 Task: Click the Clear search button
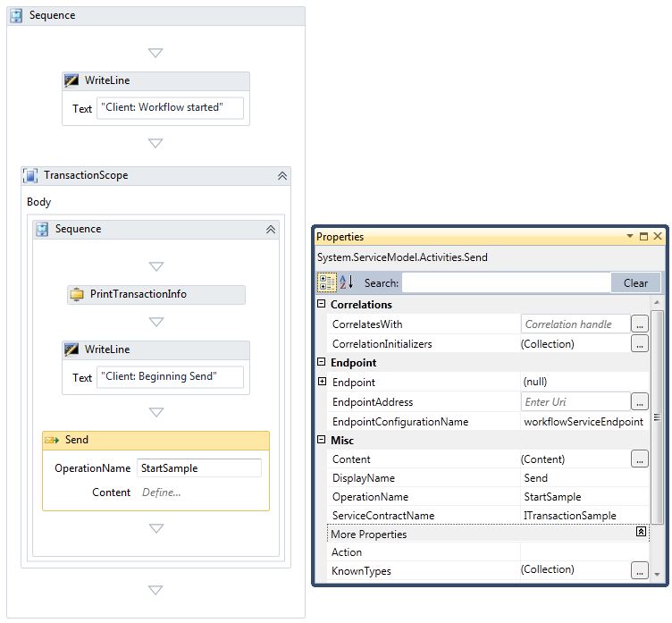click(635, 283)
